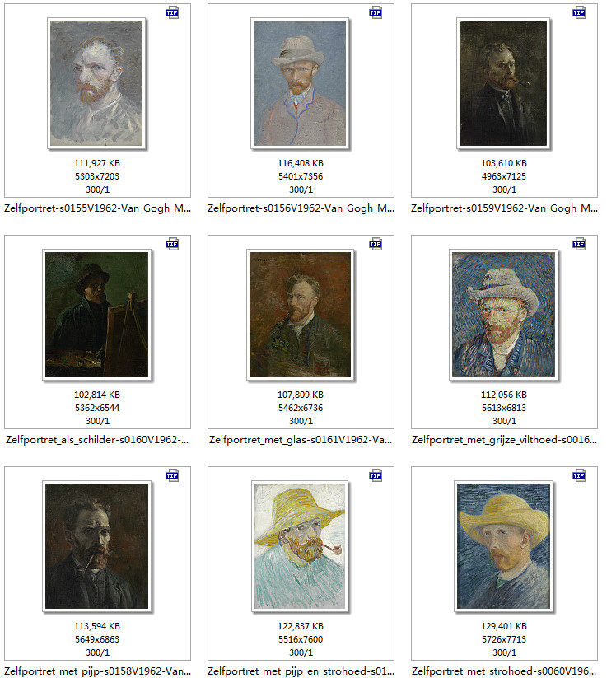The image size is (616, 678).
Task: Click TIF badge on Zelfportret_met_grijze_vilthoed thumbnail
Action: pyautogui.click(x=579, y=244)
